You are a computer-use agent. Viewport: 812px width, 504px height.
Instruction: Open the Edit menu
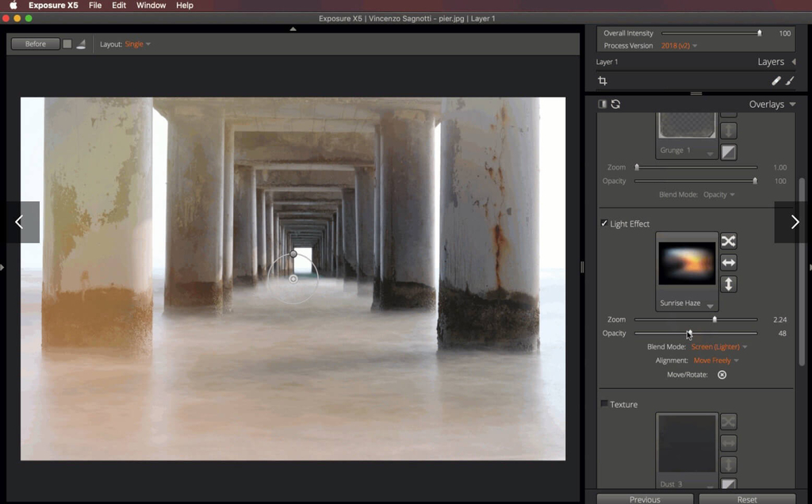point(118,6)
